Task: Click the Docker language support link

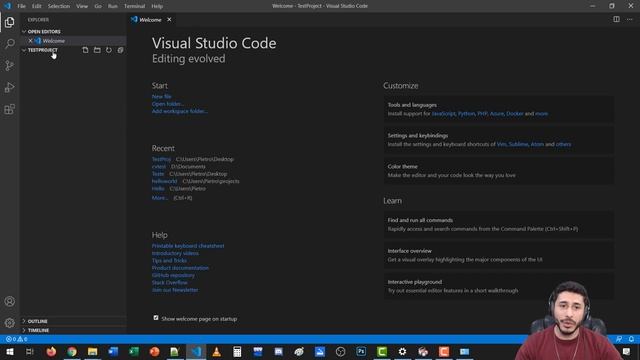Action: 514,113
